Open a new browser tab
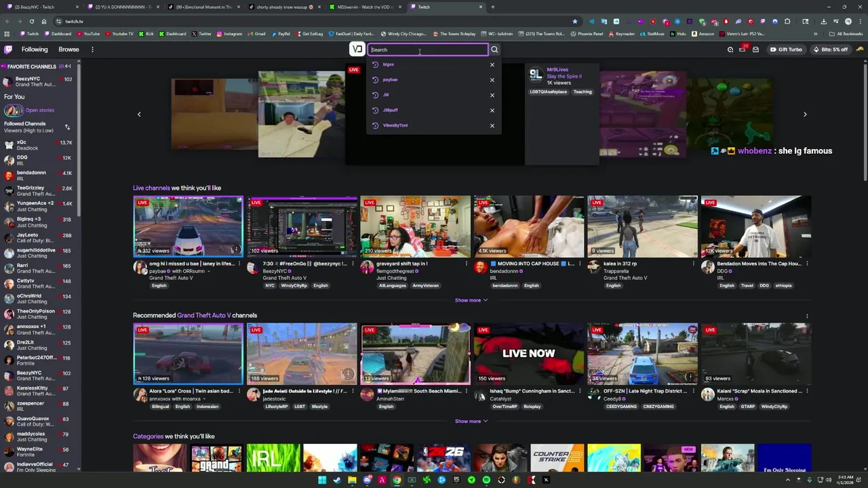 click(x=492, y=7)
